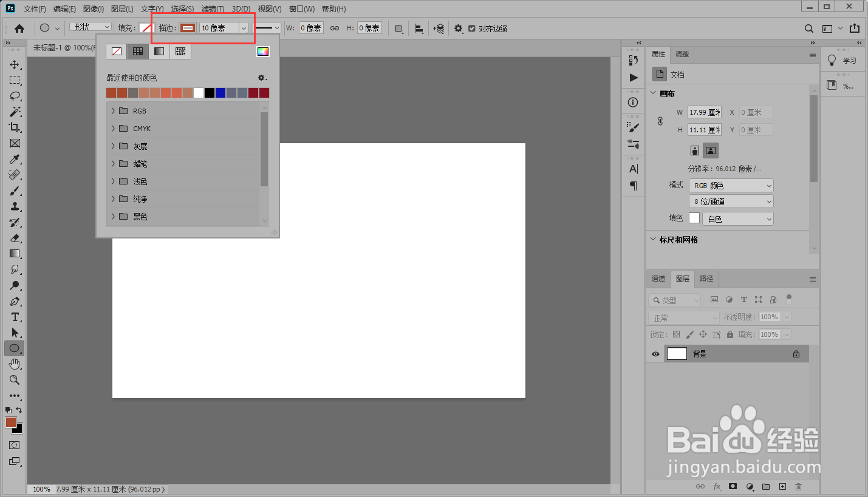Click the stroke color swatch

tap(188, 28)
